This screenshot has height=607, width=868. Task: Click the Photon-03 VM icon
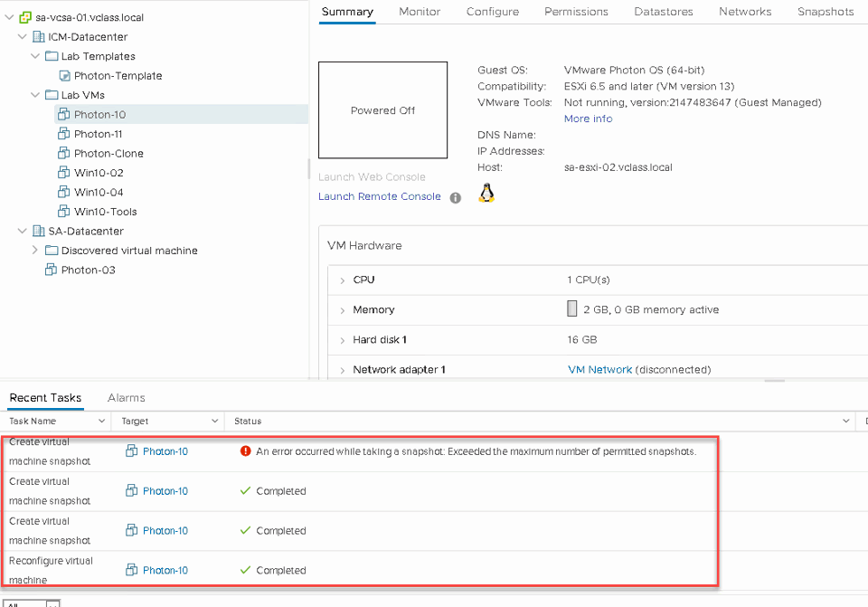point(51,270)
